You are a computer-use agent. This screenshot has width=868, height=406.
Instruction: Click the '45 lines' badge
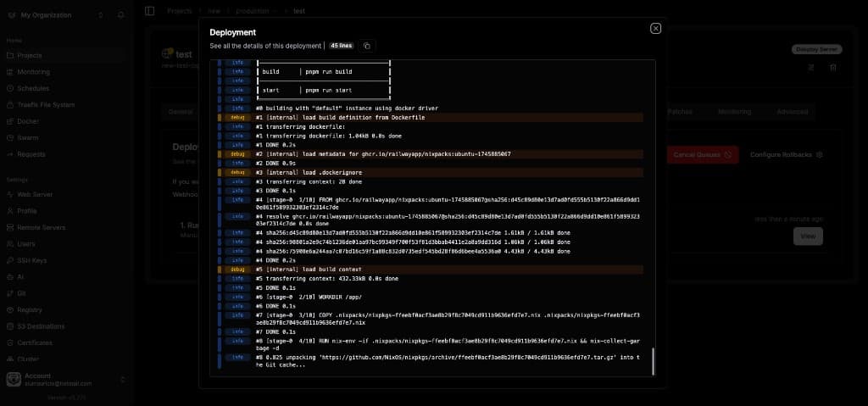tap(342, 46)
